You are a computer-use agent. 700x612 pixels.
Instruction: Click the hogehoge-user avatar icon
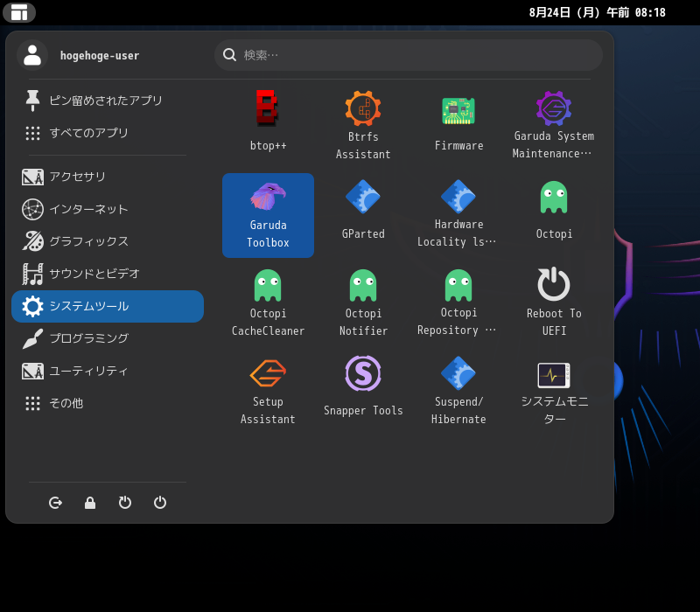point(32,55)
